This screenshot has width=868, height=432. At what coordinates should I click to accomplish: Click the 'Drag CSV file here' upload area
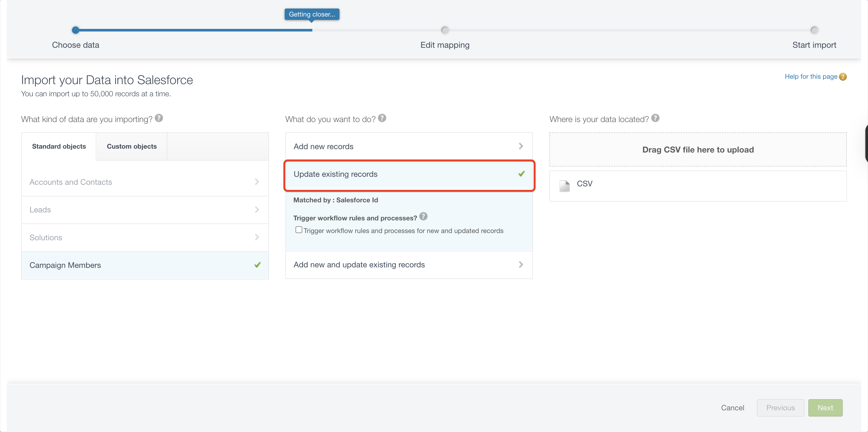click(698, 149)
